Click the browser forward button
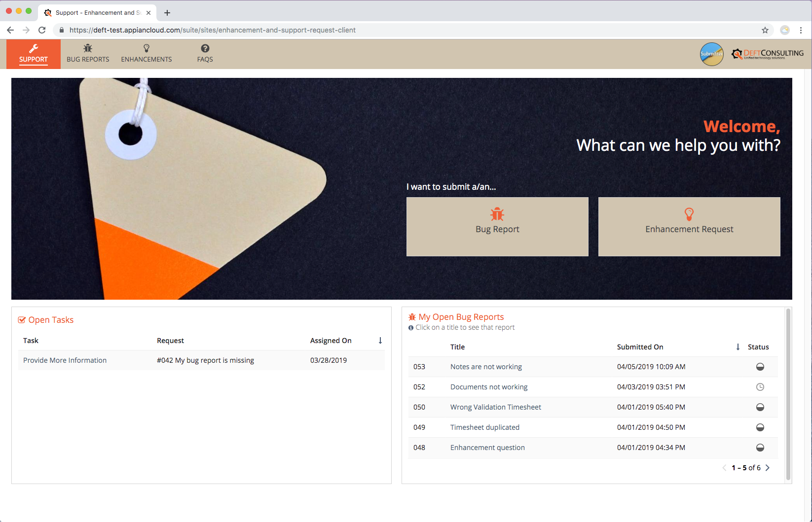Viewport: 812px width, 522px height. click(26, 30)
